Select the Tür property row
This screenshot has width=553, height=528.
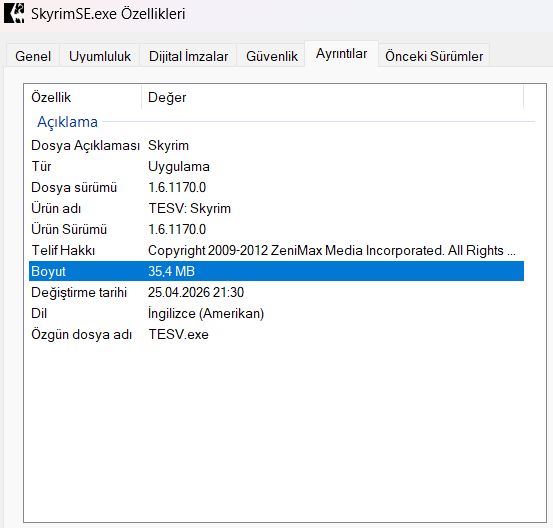pos(276,166)
